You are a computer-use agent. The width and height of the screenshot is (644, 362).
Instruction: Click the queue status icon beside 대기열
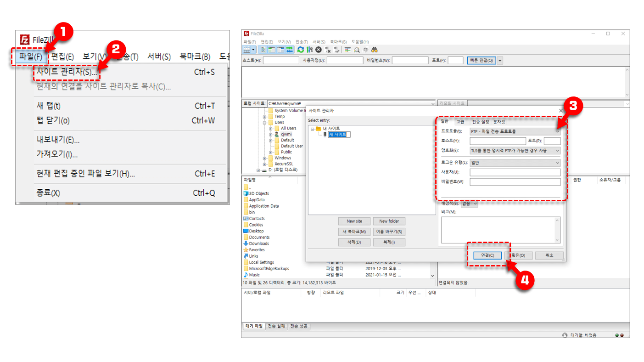pos(565,335)
